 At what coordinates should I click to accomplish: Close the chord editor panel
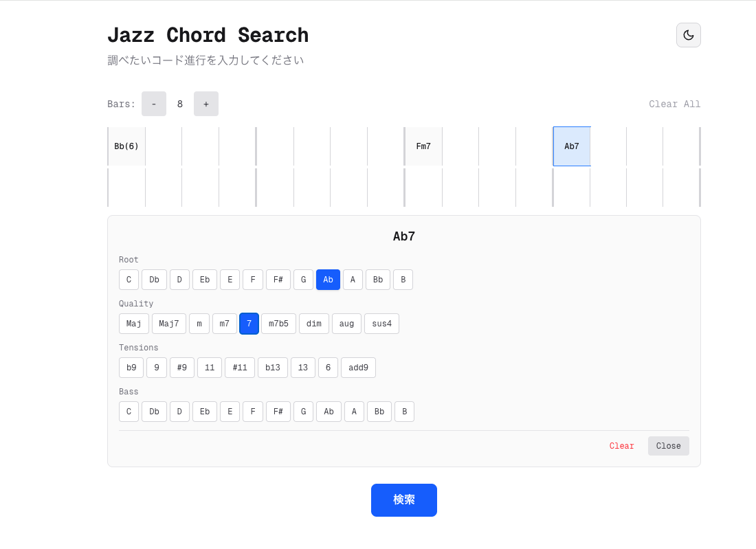tap(668, 446)
